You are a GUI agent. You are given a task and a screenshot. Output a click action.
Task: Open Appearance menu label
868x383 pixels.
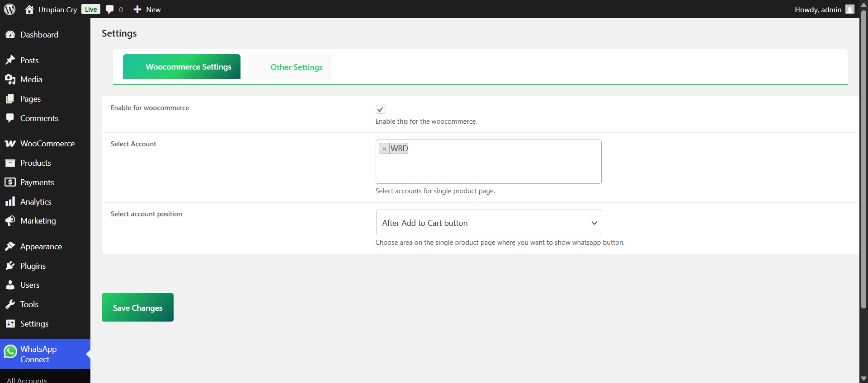(x=41, y=247)
